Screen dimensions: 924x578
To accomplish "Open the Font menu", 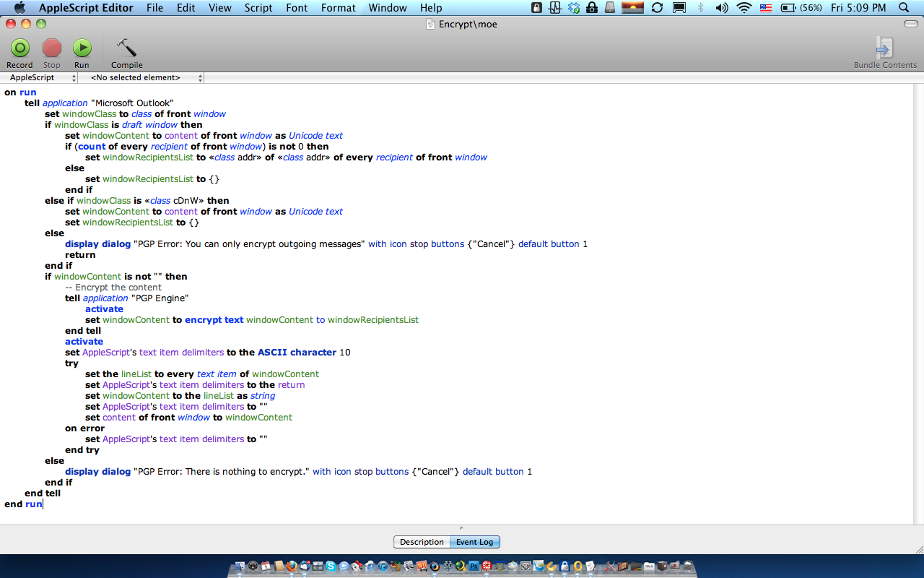I will click(297, 8).
